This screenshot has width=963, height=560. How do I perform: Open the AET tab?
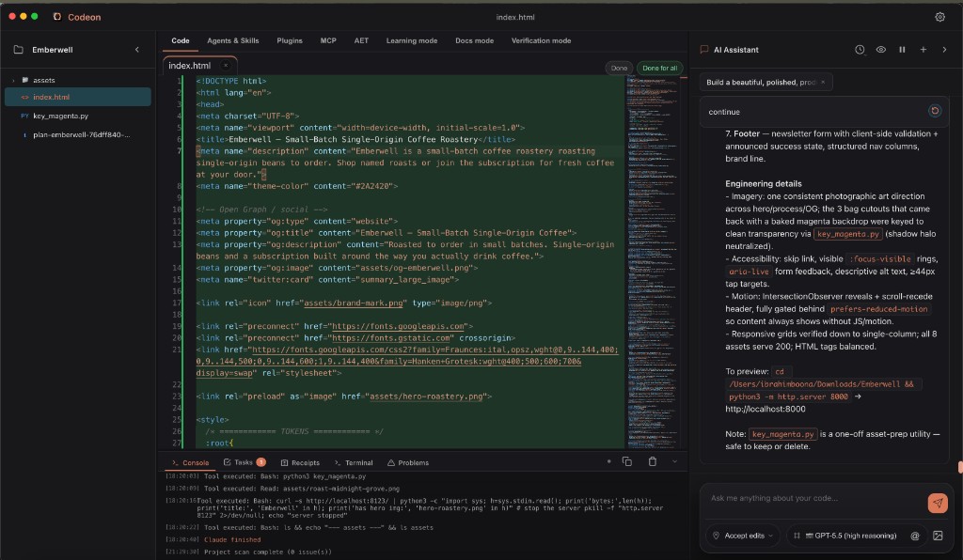(361, 40)
